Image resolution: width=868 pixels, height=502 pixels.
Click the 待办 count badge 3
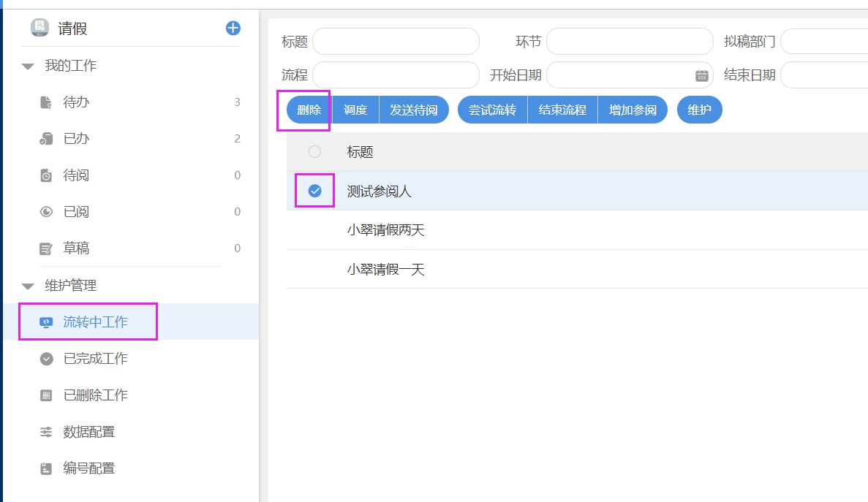pyautogui.click(x=237, y=102)
